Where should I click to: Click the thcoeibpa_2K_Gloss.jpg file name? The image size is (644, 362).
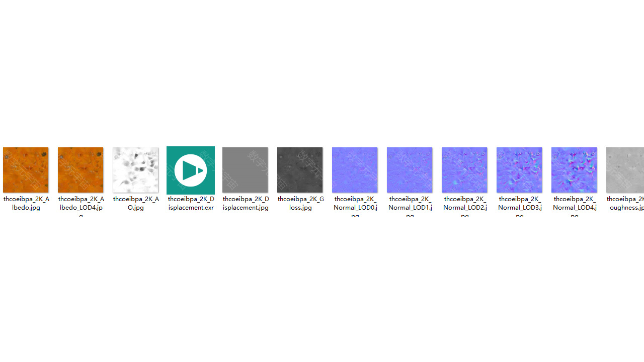click(x=300, y=203)
